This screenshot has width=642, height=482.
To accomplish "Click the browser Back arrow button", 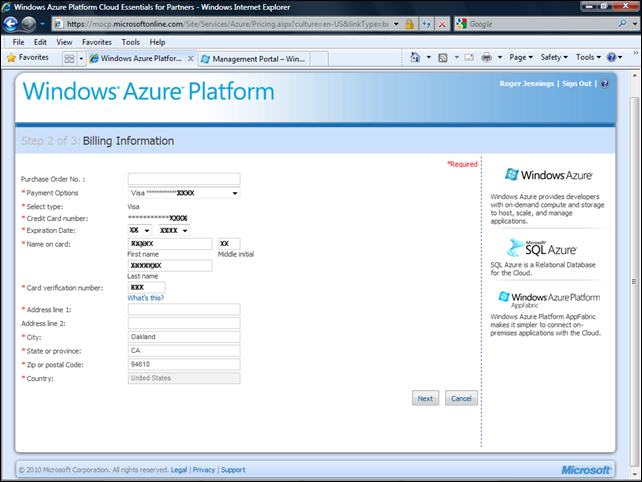I will (x=10, y=24).
